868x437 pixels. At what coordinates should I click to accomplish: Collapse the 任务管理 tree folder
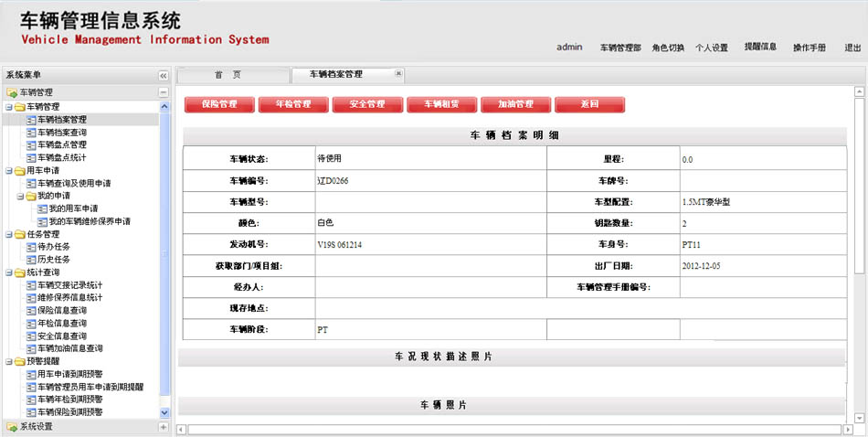pyautogui.click(x=7, y=234)
